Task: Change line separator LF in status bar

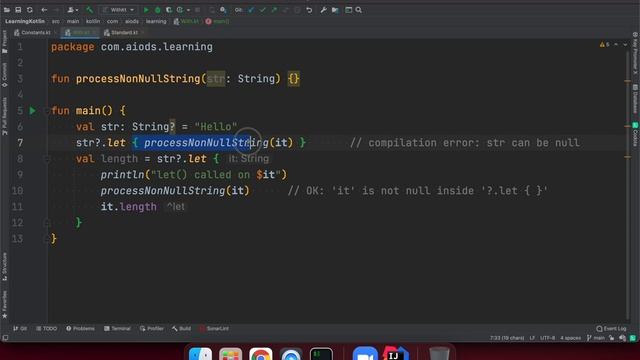Action: (x=532, y=338)
